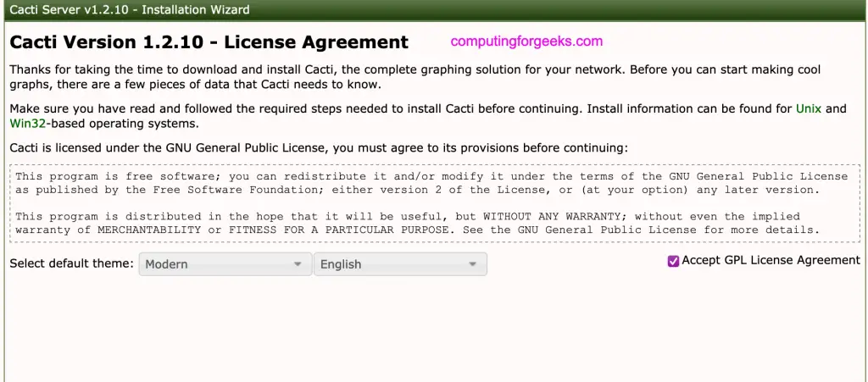The height and width of the screenshot is (382, 868).
Task: Open the Win32 install information link
Action: [x=27, y=124]
